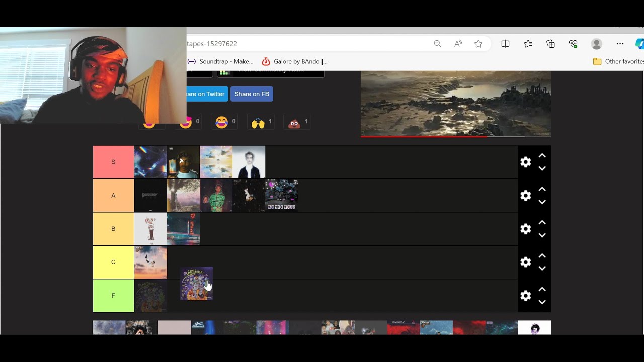The image size is (644, 362).
Task: Open the Galore by BAndo bookmark
Action: pyautogui.click(x=294, y=61)
